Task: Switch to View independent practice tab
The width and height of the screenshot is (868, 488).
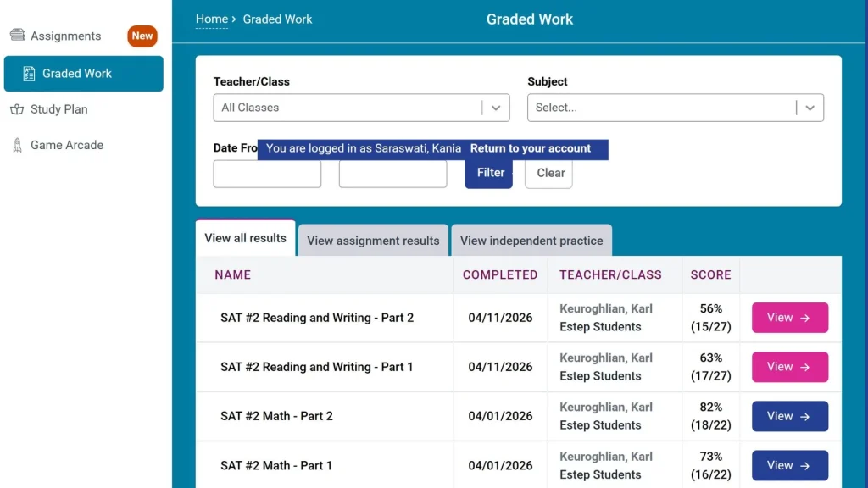Action: [x=531, y=240]
